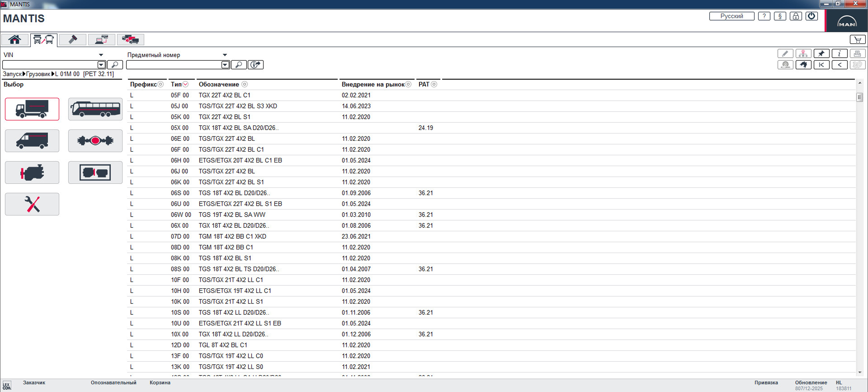This screenshot has width=868, height=392.
Task: Select the axle component category icon
Action: (x=95, y=141)
